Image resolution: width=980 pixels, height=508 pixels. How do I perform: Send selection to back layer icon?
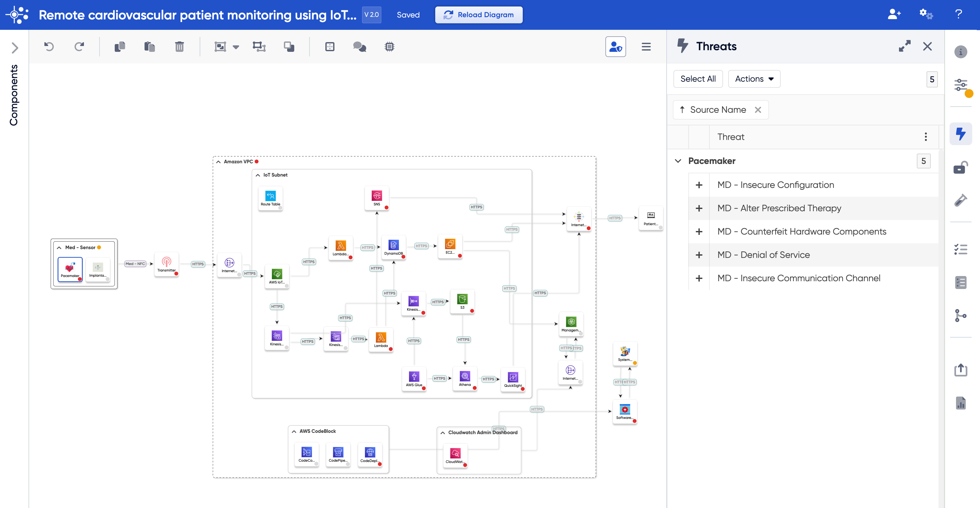coord(289,47)
